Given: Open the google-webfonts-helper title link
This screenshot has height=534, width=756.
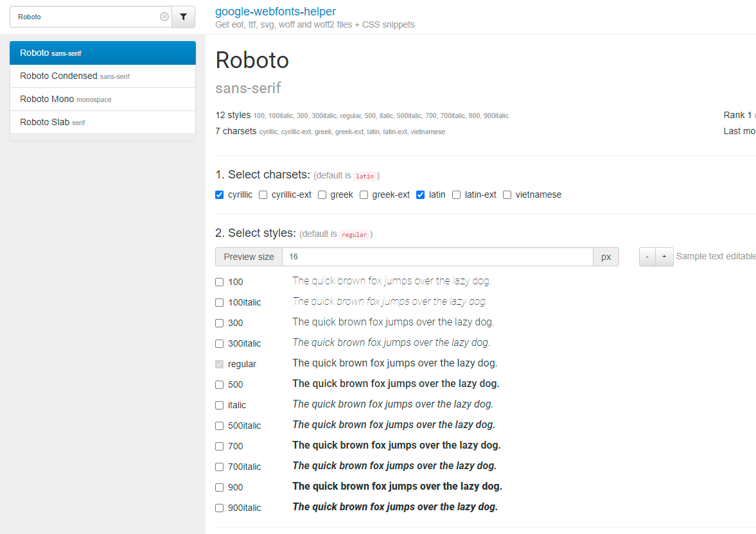Looking at the screenshot, I should tap(276, 11).
